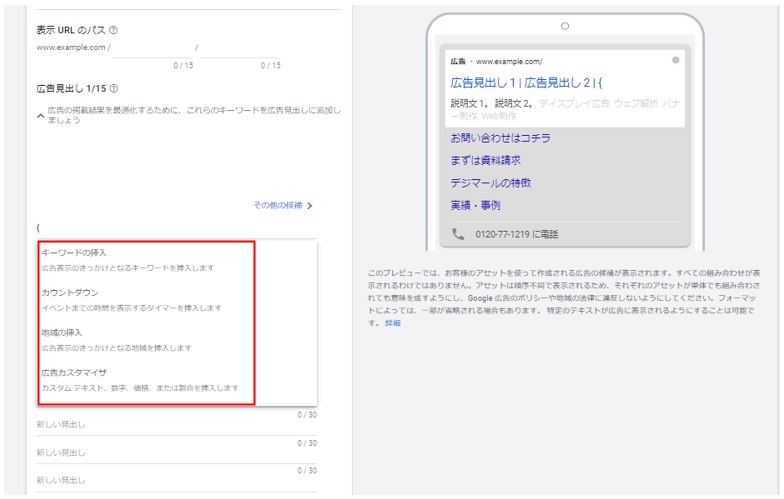Click grey dot icon in preview ad

point(676,60)
